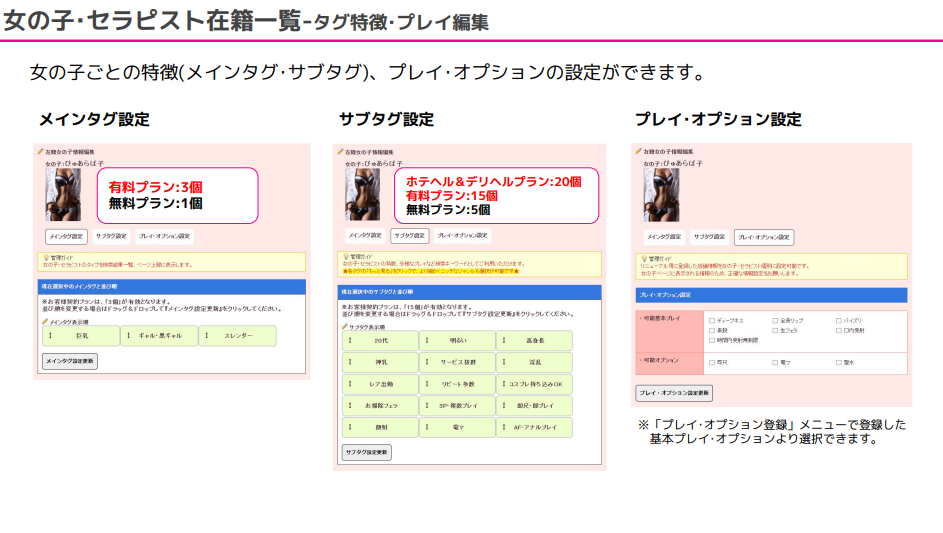The width and height of the screenshot is (943, 533).
Task: Click the drag handle on the リピート多数 sub tag
Action: 427,384
